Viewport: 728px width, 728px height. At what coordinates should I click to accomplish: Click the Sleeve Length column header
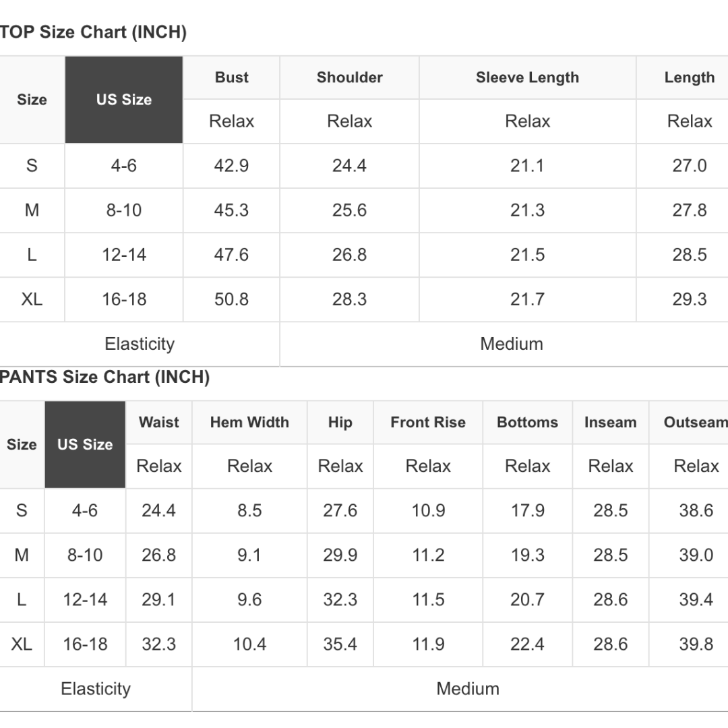[527, 78]
